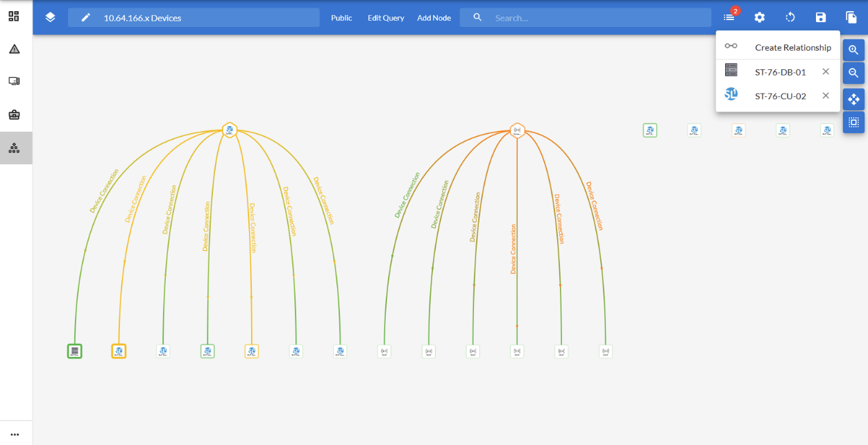Click the pencil edit icon beside map name
Screen dimensions: 868x445
pos(86,17)
